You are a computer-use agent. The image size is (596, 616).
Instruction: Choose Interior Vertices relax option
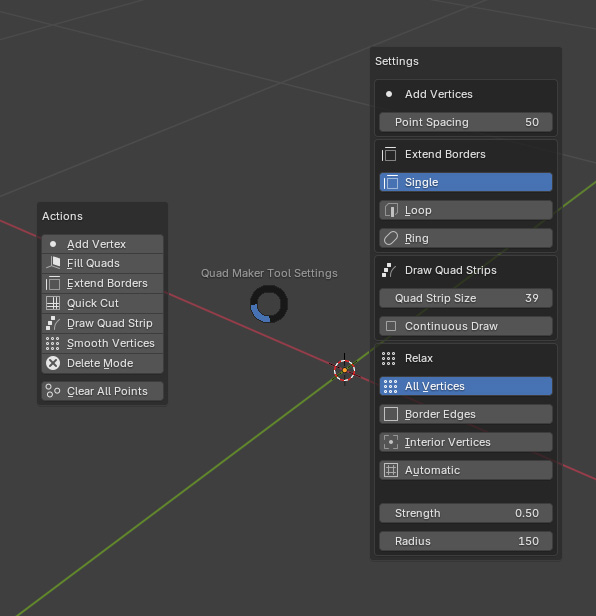point(466,442)
